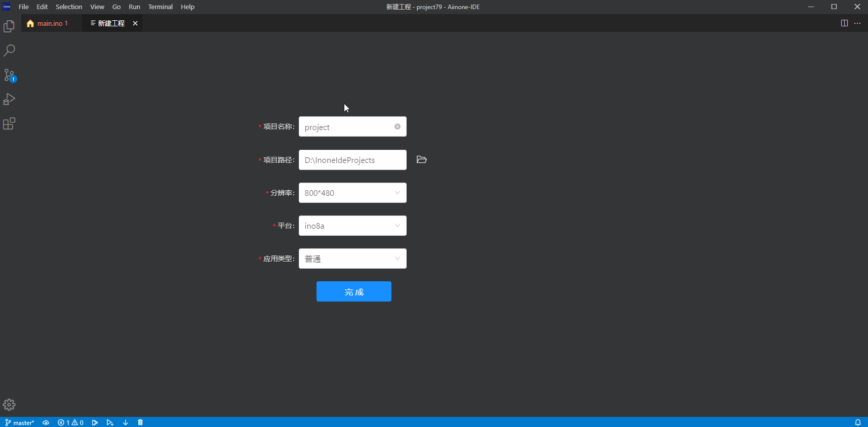Open the editor More Actions ellipsis menu

point(857,23)
